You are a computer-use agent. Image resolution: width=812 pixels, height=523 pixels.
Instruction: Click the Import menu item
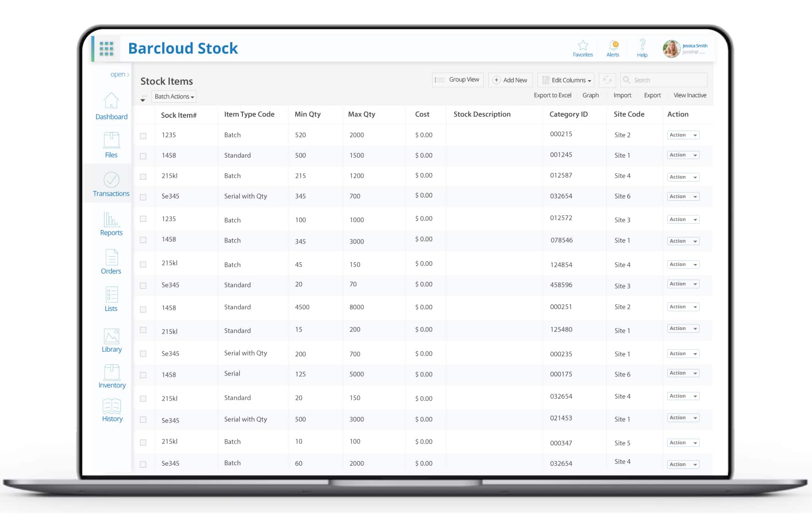(x=622, y=95)
